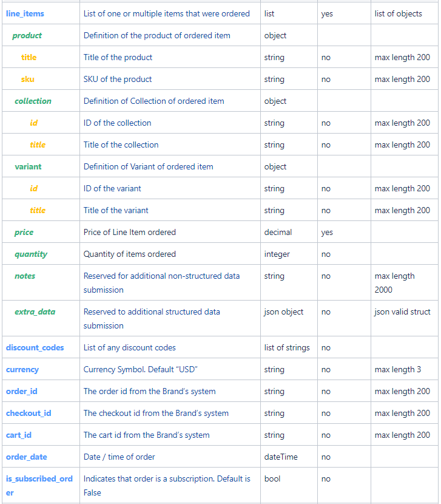The height and width of the screenshot is (504, 441).
Task: Select the 'json valid struct' cell
Action: point(402,312)
